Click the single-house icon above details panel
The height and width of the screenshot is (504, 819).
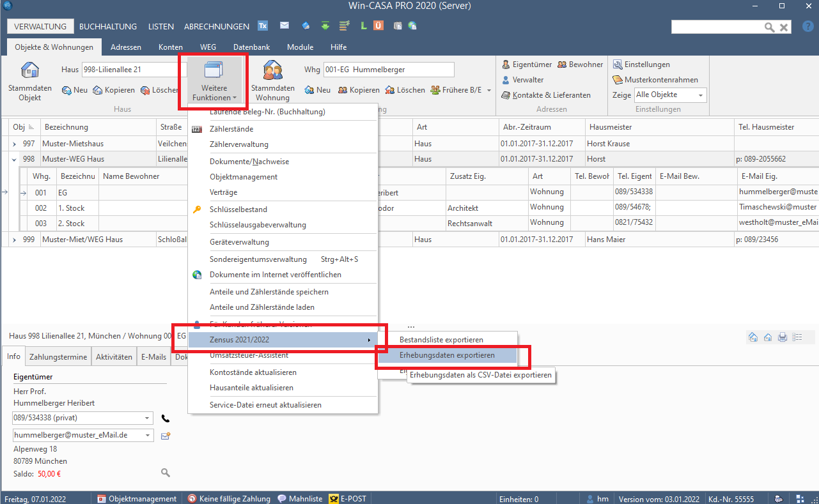pos(767,337)
